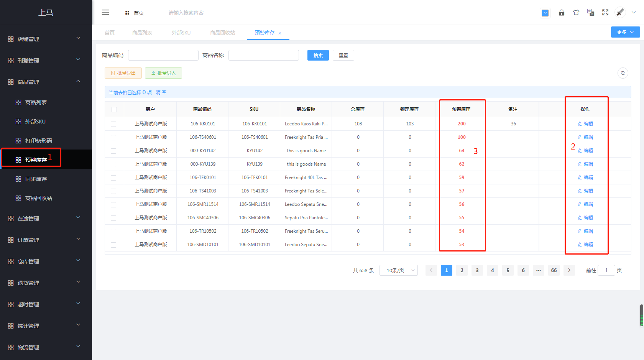Screen dimensions: 644x360
Task: Click the 批量导入 button
Action: (163, 73)
